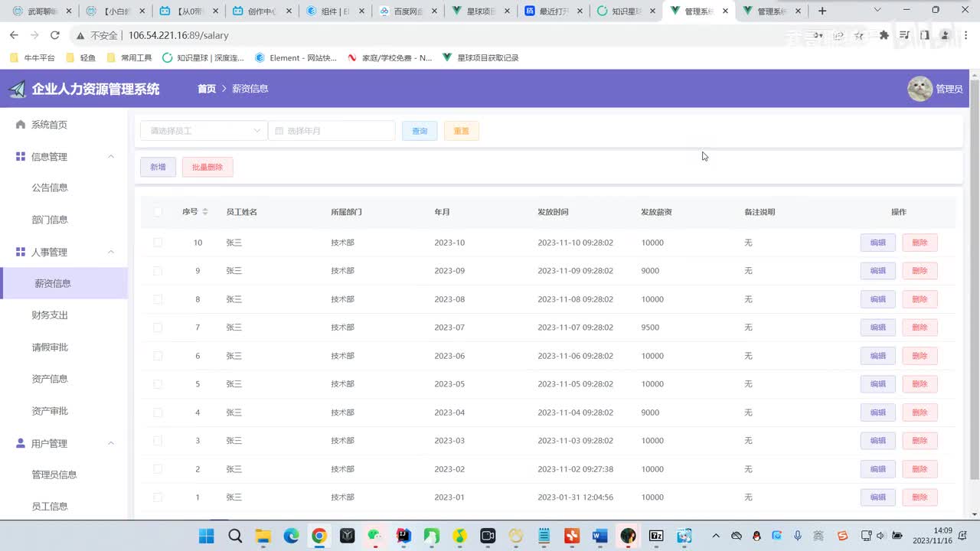The image size is (980, 551).
Task: Delete the 2023-09 salary record
Action: 920,271
